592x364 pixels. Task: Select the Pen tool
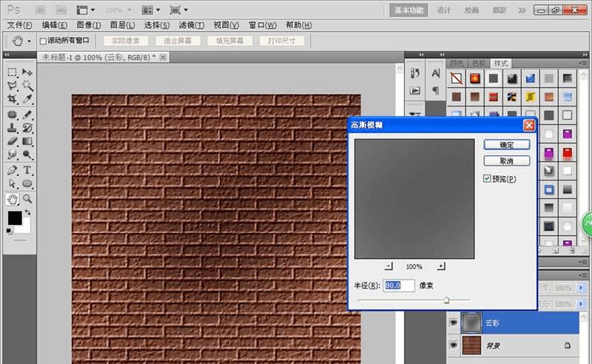coord(13,169)
